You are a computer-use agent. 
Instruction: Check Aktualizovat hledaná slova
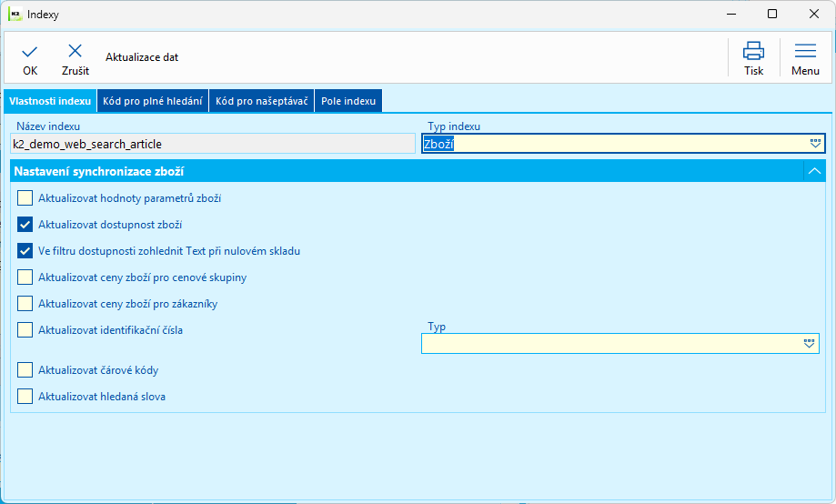(x=25, y=397)
